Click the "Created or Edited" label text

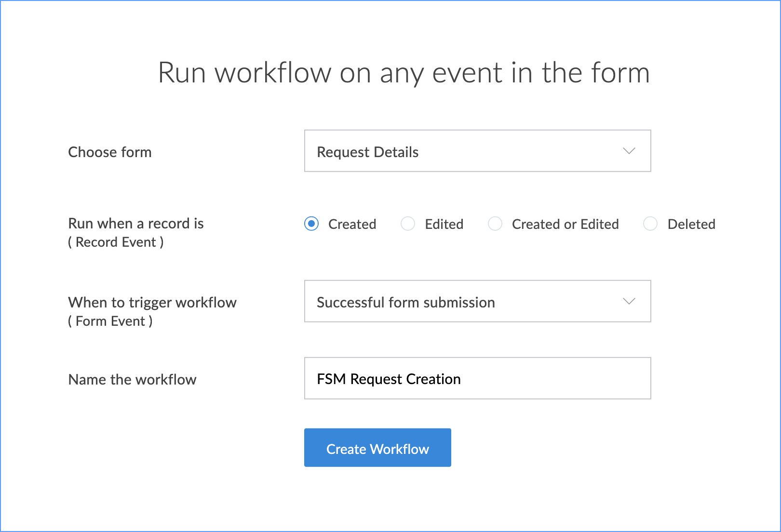coord(565,225)
